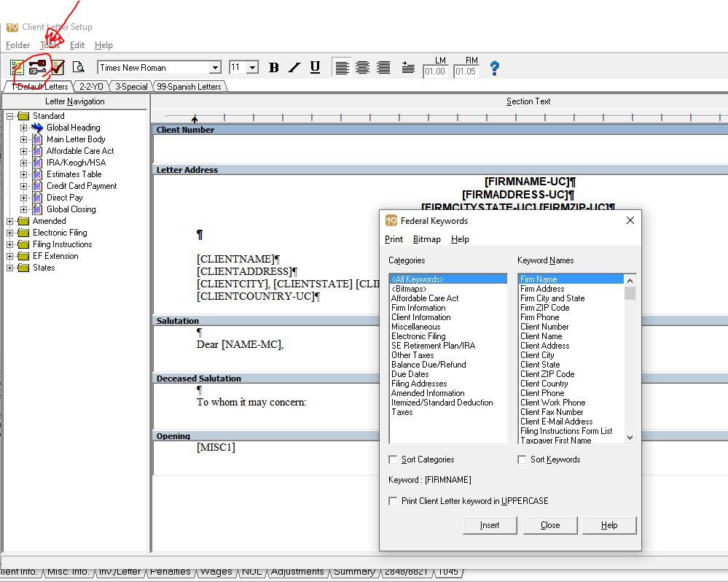Switch to the 99-Spanish Letters tab

189,86
